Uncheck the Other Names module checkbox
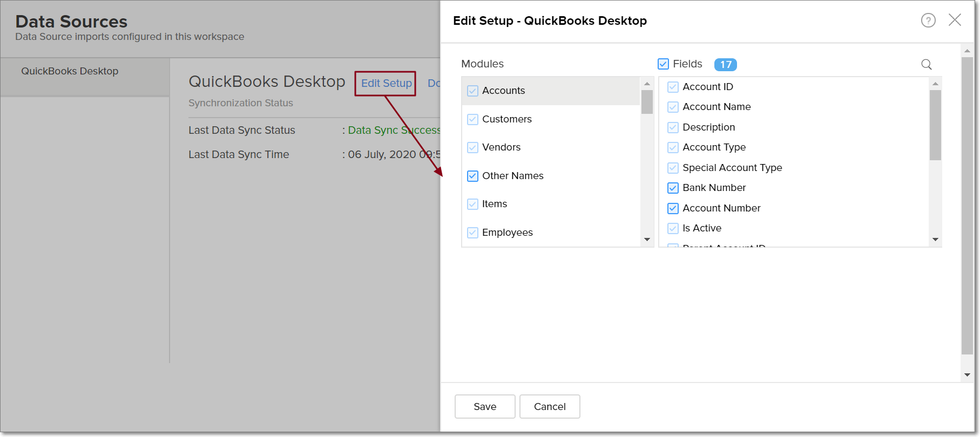 pyautogui.click(x=472, y=176)
